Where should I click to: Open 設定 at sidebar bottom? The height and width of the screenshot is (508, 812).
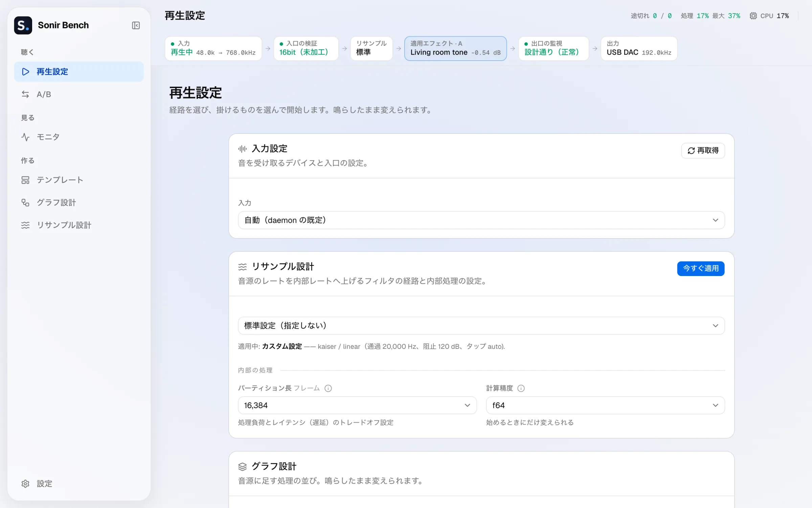79,483
